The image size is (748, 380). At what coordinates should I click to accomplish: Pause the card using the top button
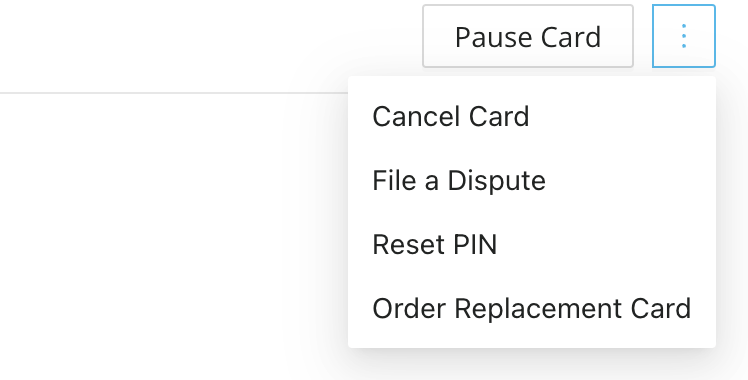tap(528, 36)
